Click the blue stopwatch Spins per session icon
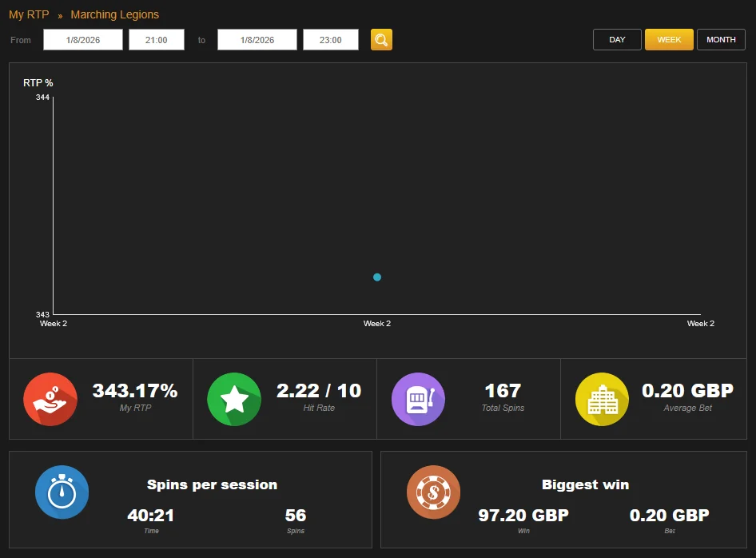This screenshot has height=558, width=756. point(62,492)
